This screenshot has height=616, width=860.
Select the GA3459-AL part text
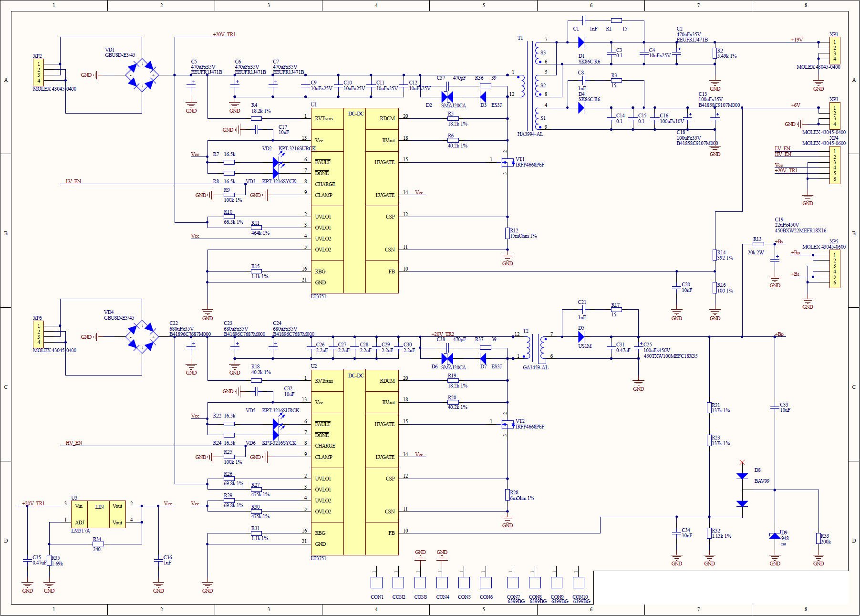(x=535, y=367)
